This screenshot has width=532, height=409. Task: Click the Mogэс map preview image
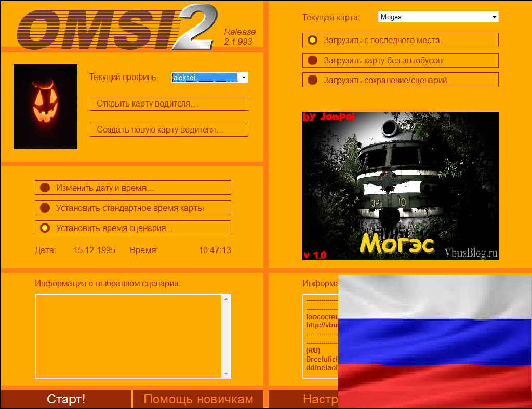401,186
